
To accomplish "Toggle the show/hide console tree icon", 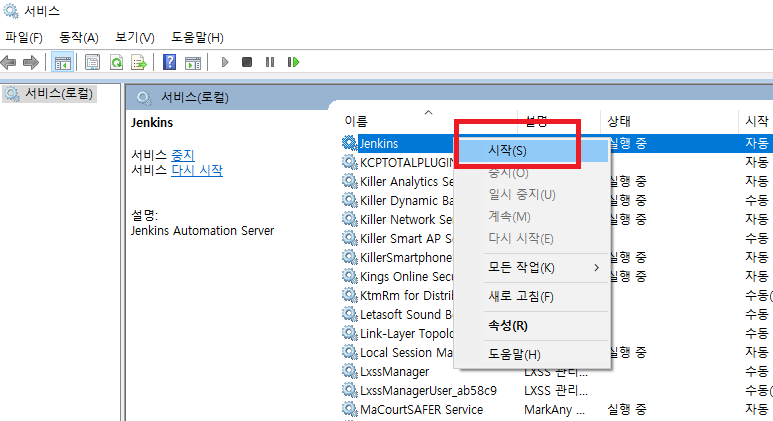I will 63,62.
